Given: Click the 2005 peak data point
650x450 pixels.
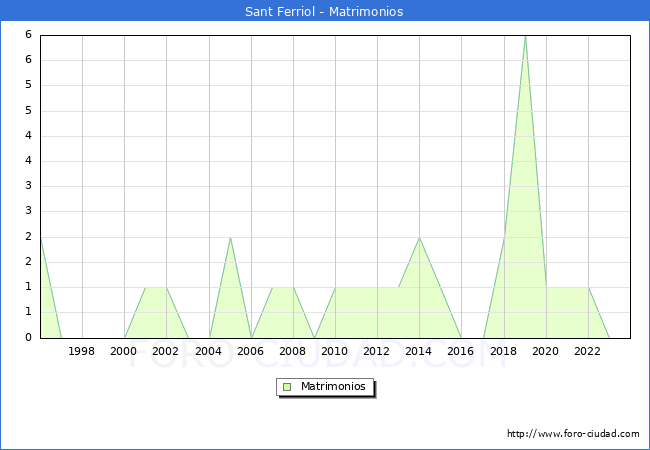Looking at the screenshot, I should 230,237.
